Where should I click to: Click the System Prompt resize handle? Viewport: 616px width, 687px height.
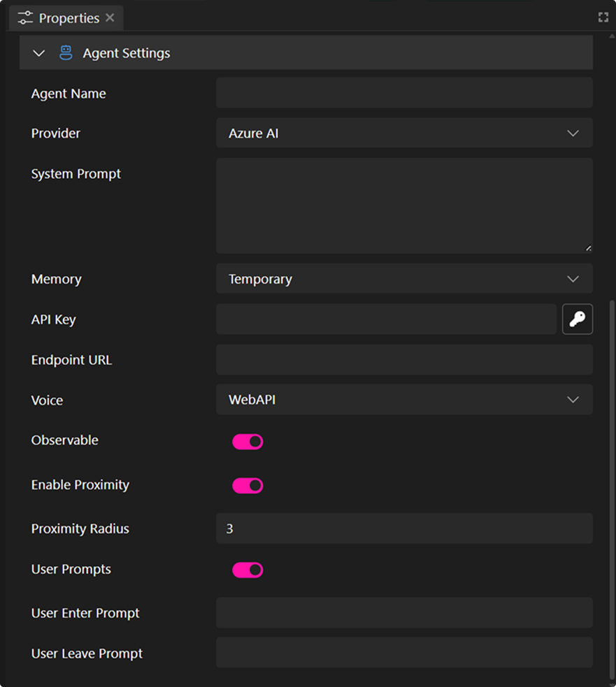(589, 247)
